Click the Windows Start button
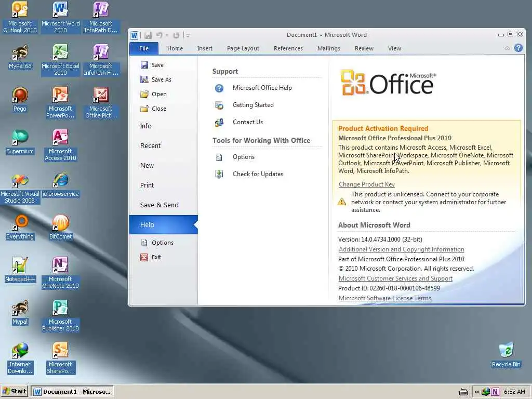Viewport: 532px width, 399px height. click(15, 392)
